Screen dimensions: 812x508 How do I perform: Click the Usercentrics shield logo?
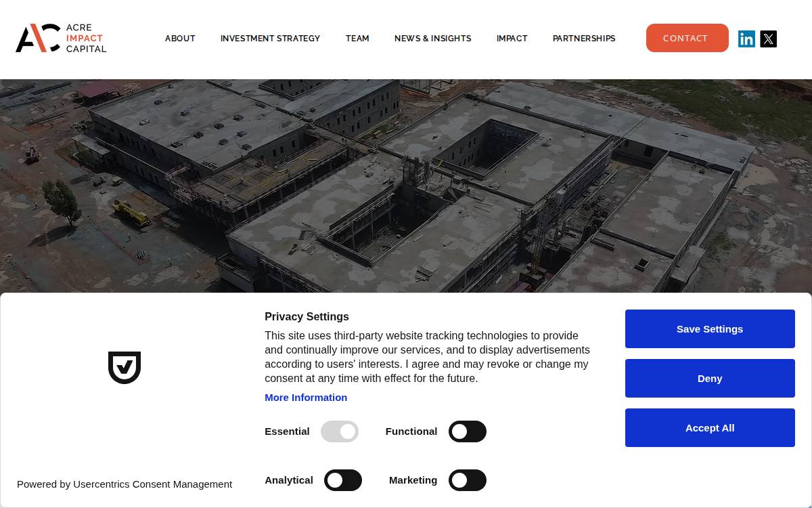coord(125,368)
